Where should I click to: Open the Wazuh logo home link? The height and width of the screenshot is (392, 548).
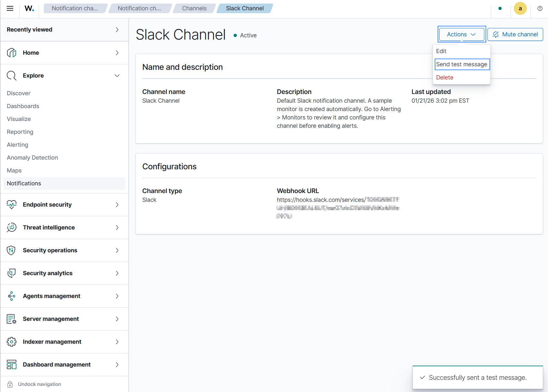pos(29,8)
